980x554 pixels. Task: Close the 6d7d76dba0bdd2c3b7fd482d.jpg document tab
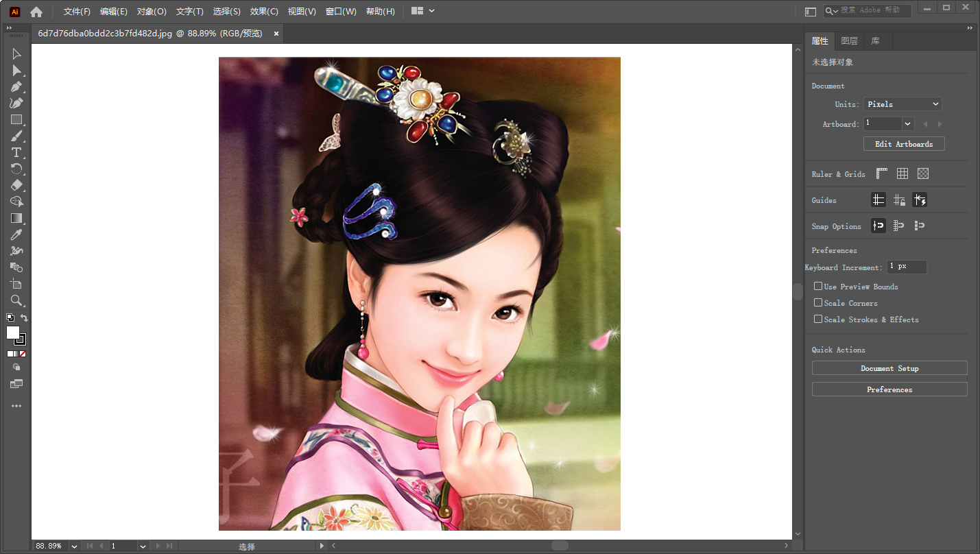(276, 33)
